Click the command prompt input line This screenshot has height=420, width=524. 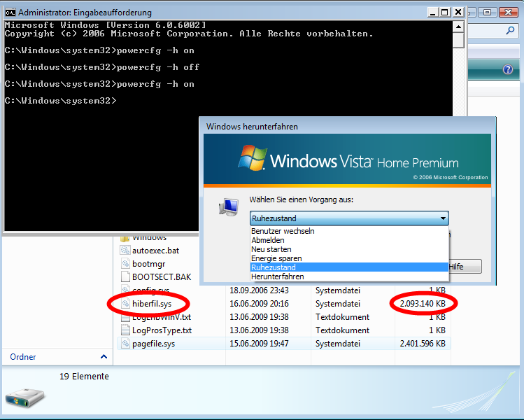pyautogui.click(x=60, y=100)
